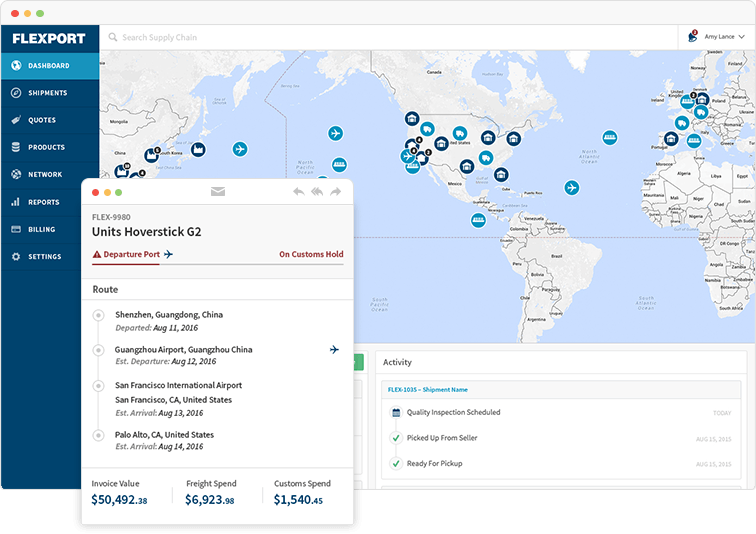The image size is (756, 534).
Task: Click the airplane icon beside Guangzhou Airport
Action: (x=334, y=349)
